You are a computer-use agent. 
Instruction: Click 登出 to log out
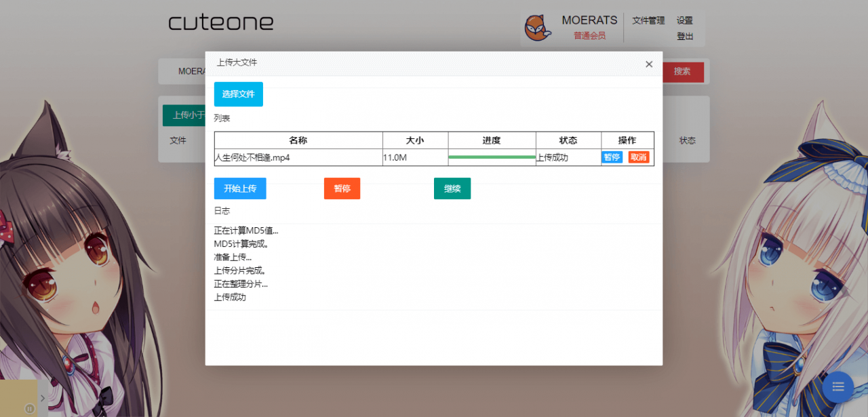[685, 37]
